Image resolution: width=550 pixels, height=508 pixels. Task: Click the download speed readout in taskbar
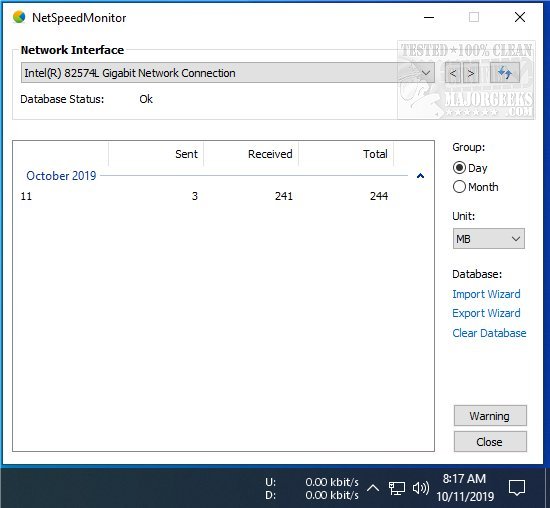pos(312,495)
